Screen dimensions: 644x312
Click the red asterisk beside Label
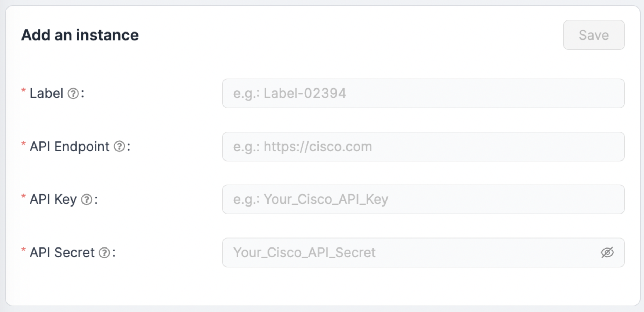click(x=23, y=91)
